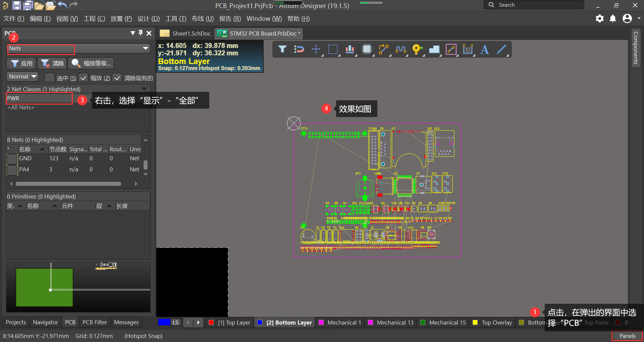
Task: Collapse the Net Classes section arrow
Action: pyautogui.click(x=144, y=89)
